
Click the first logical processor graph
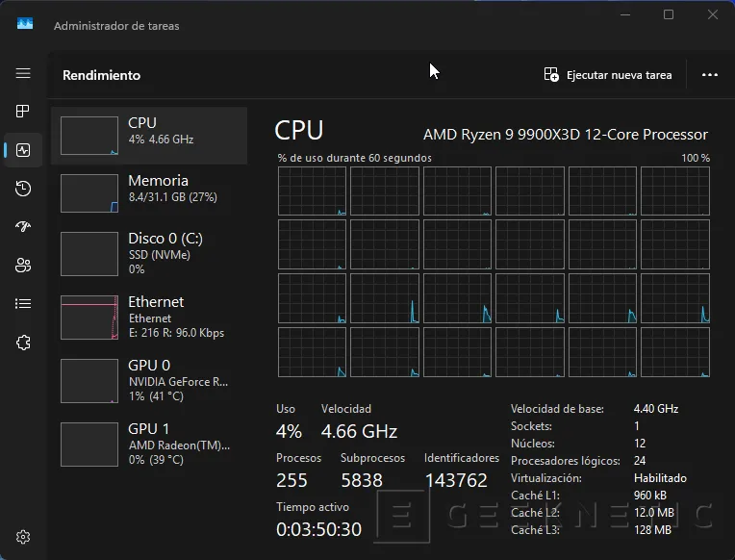point(312,191)
